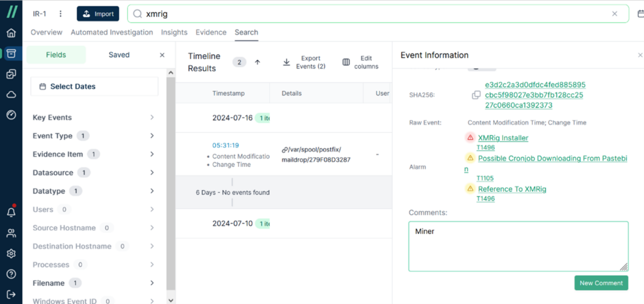Open the help question mark icon
This screenshot has width=644, height=304.
coord(11,274)
